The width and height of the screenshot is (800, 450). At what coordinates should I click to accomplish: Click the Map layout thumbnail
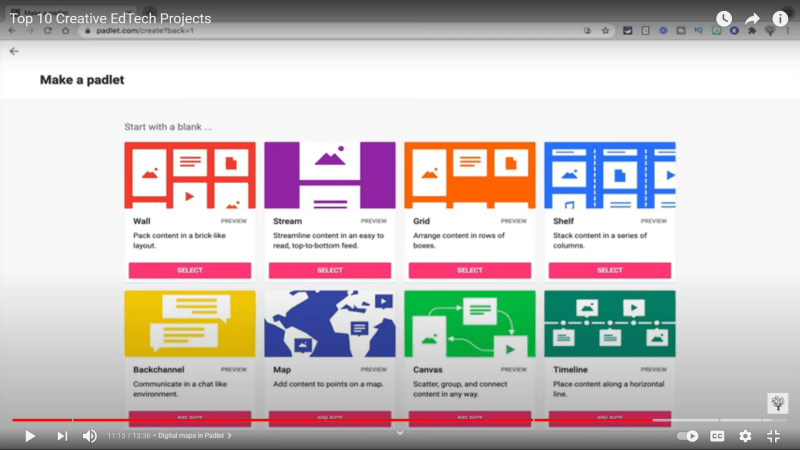click(x=329, y=324)
